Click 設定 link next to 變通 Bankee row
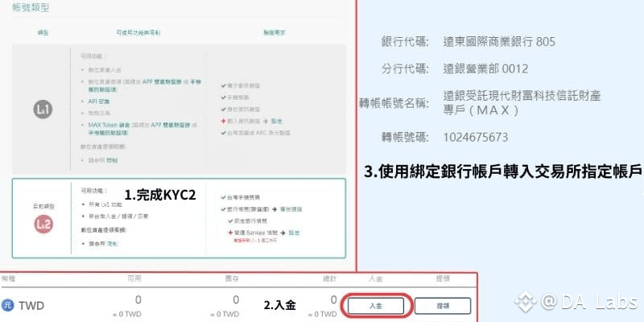644x322 pixels. [294, 233]
